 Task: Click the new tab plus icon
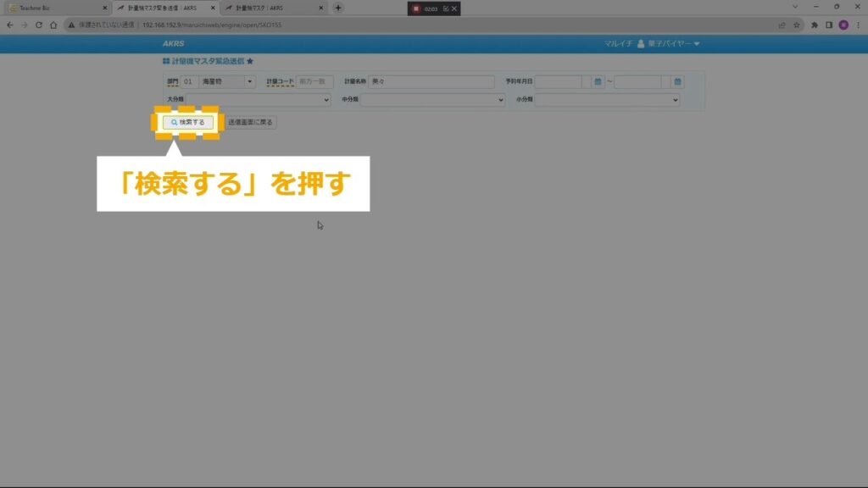click(338, 8)
